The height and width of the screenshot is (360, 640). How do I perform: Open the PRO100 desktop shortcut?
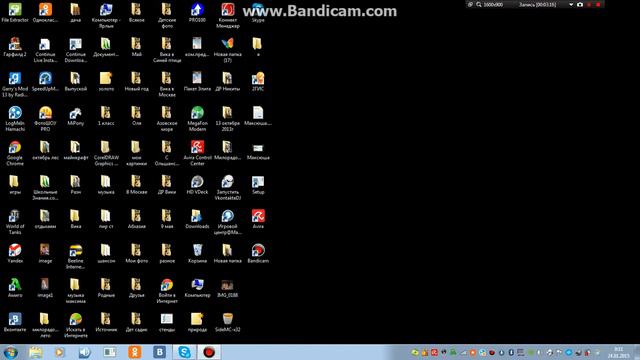pyautogui.click(x=197, y=12)
